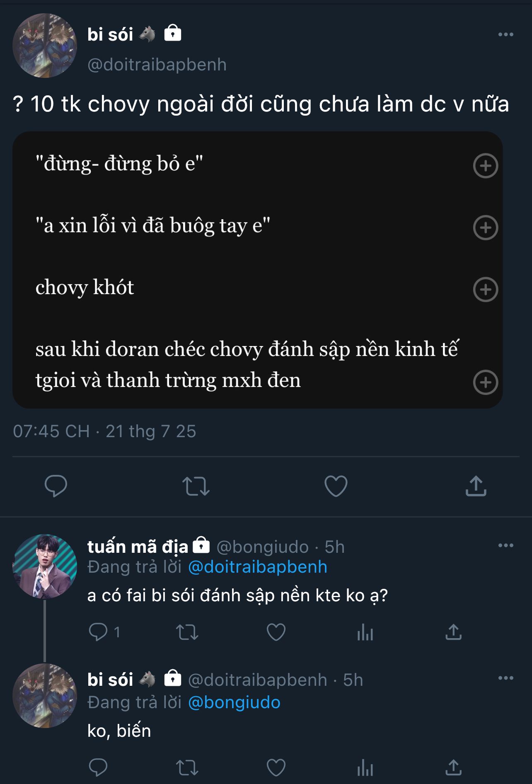Like the "ko, biến" reply
532x784 pixels.
pos(276,768)
